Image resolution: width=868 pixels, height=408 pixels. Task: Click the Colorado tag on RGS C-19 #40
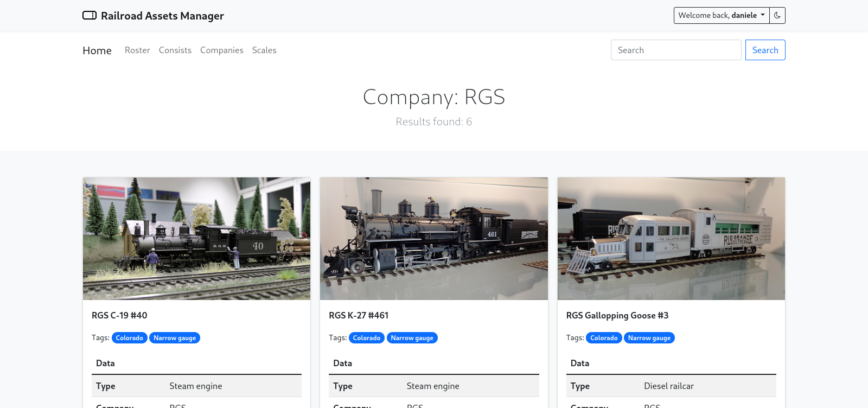point(129,338)
